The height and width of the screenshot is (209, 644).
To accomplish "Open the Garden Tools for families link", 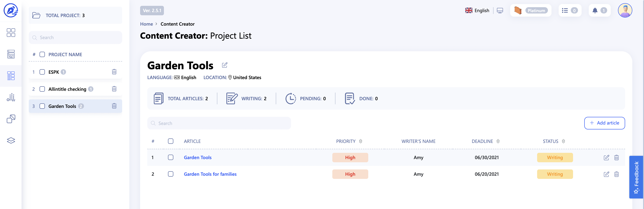I will [x=210, y=174].
